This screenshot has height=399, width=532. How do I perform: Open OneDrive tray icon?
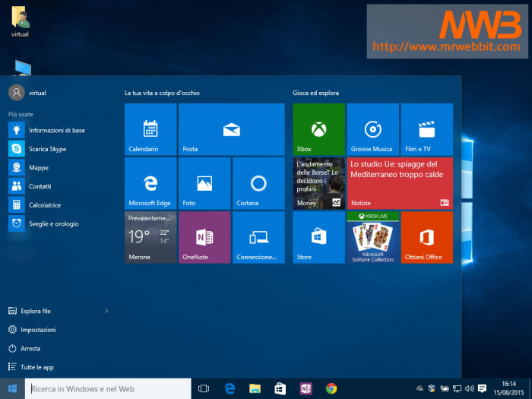(x=420, y=388)
